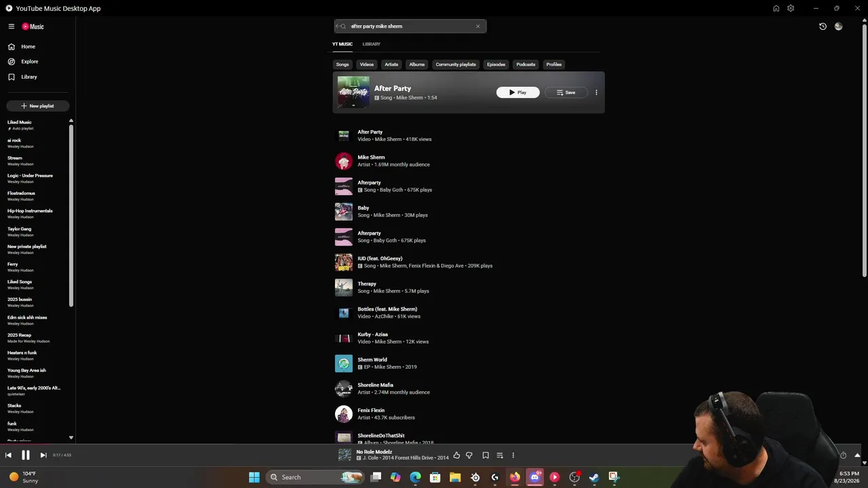Screen dimensions: 868x488
Task: Open Firefox from the taskbar
Action: tap(515, 477)
